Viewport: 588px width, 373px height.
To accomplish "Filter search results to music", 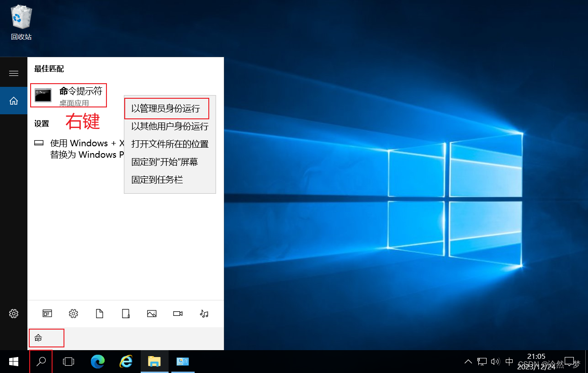I will pos(204,314).
